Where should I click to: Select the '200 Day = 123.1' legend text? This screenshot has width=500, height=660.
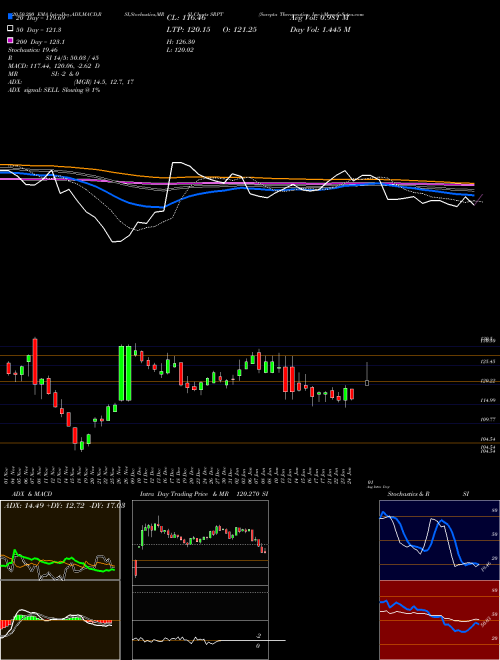coord(40,42)
